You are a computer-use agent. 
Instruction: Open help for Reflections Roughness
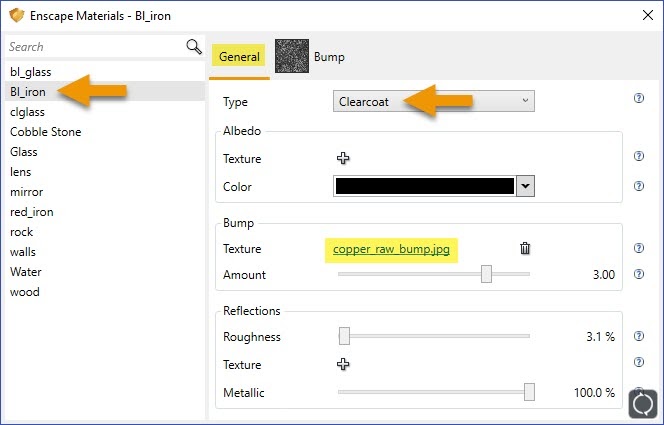(x=638, y=337)
